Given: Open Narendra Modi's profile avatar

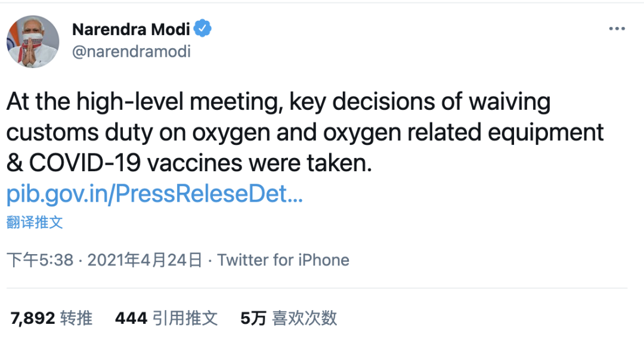Looking at the screenshot, I should tap(33, 42).
